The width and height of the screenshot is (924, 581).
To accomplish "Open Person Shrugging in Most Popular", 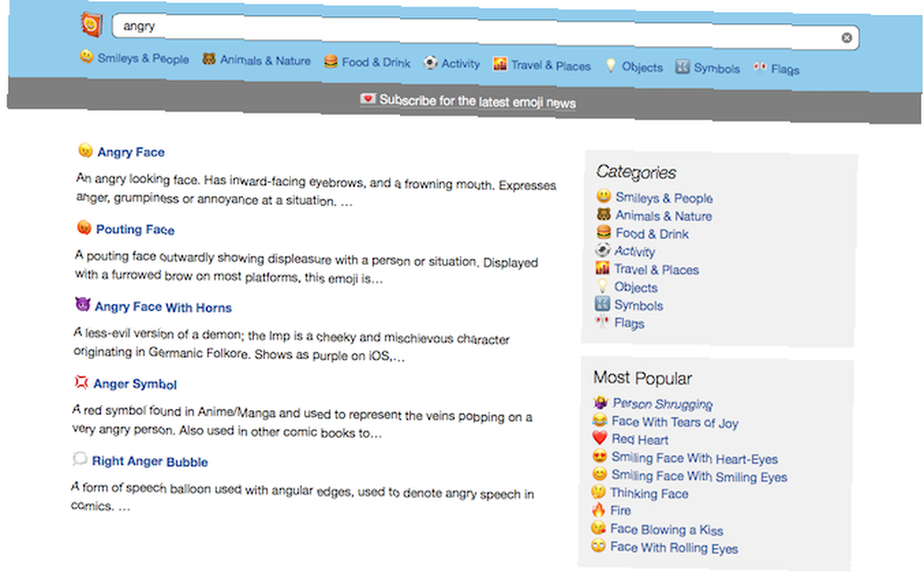I will pos(663,404).
